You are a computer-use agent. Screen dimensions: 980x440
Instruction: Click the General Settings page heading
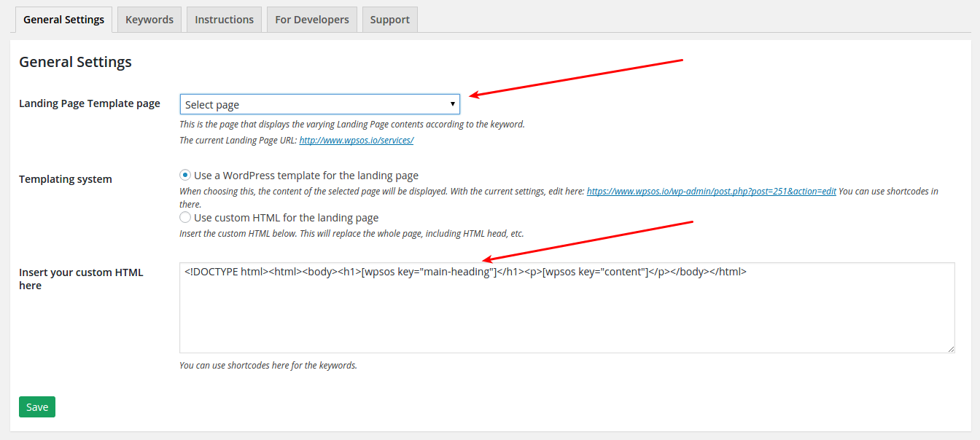tap(75, 62)
